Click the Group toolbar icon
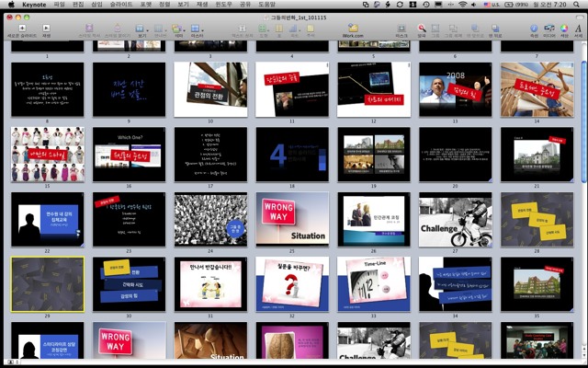 point(435,29)
